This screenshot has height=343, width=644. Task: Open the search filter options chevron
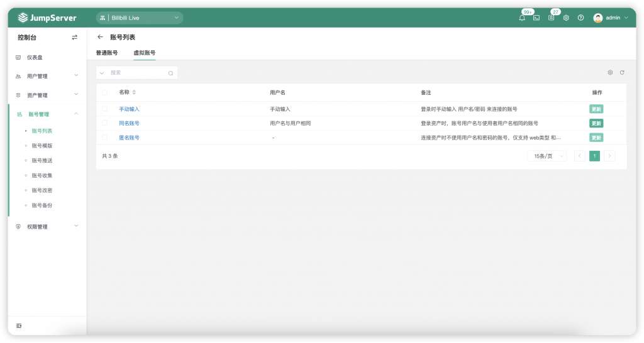102,73
